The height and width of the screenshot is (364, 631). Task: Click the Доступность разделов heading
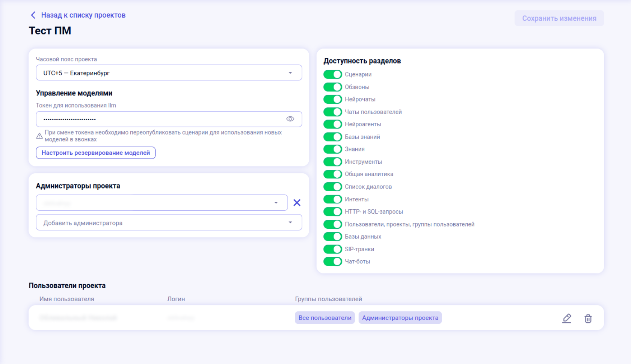point(362,61)
